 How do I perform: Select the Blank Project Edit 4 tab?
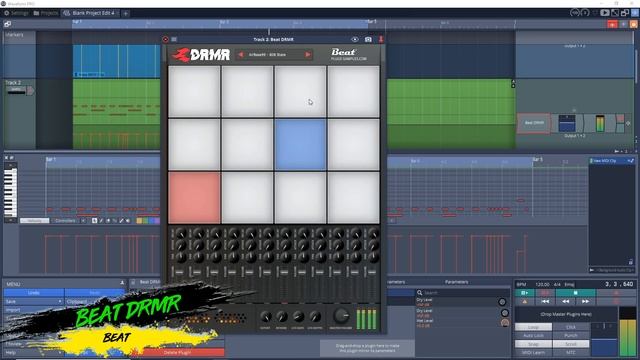point(90,13)
